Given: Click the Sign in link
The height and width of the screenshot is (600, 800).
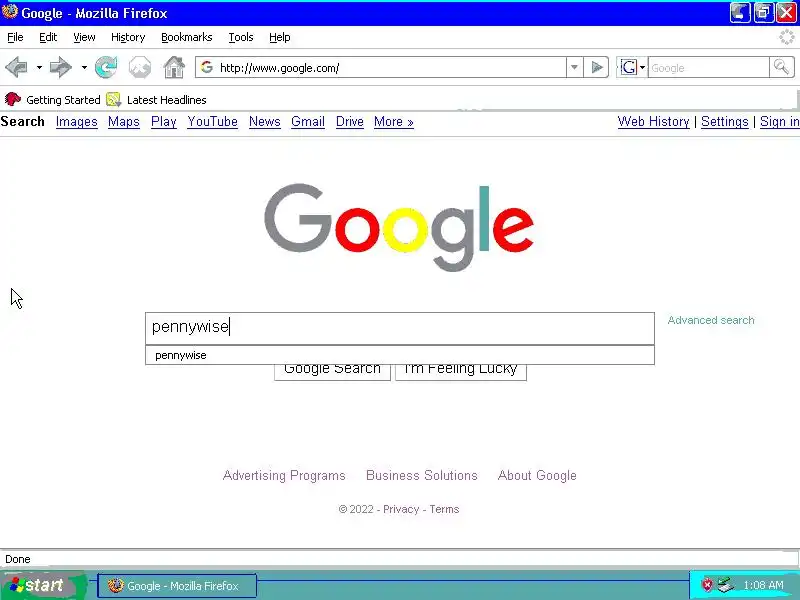Looking at the screenshot, I should (780, 121).
